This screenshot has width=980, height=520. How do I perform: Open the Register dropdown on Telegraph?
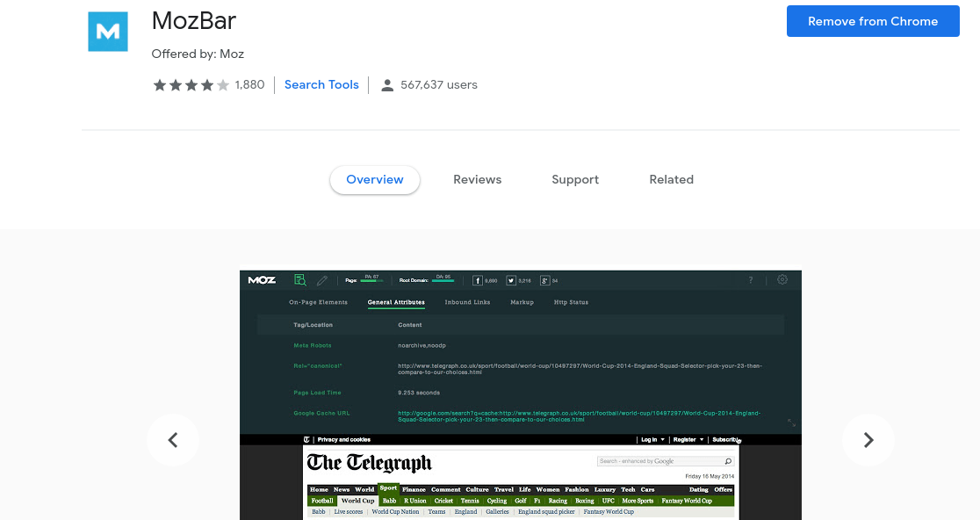point(688,440)
